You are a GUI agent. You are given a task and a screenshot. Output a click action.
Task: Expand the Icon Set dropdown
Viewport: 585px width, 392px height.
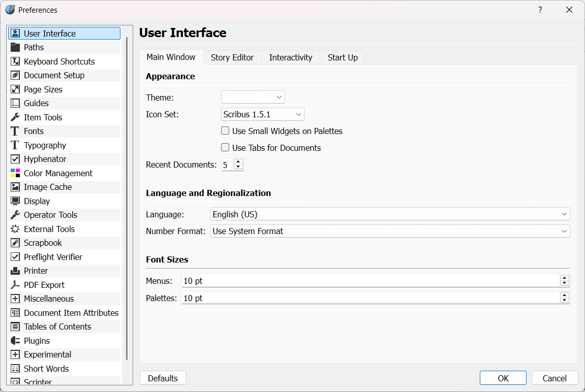tap(262, 114)
